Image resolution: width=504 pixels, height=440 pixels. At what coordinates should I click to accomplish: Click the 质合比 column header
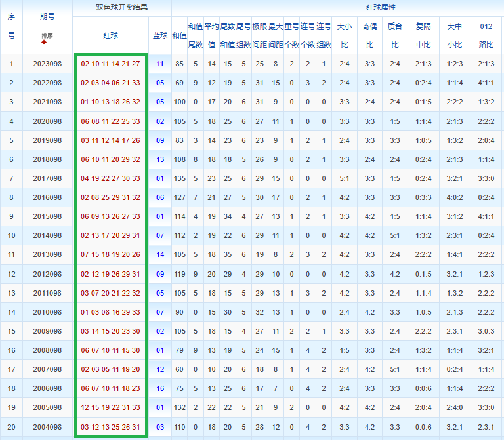click(x=395, y=35)
